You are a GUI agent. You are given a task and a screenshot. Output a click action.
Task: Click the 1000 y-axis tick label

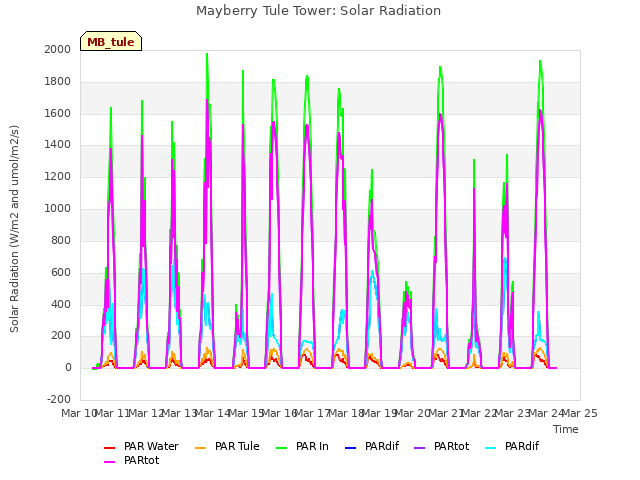58,209
